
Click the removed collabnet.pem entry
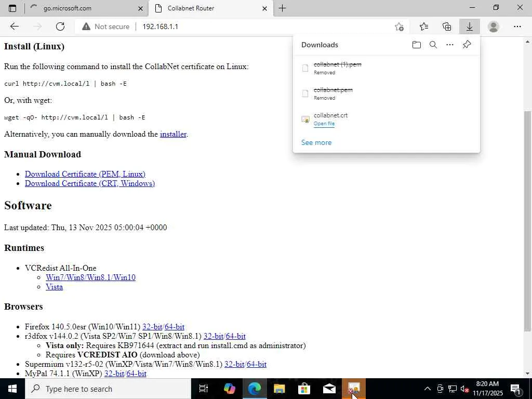click(387, 94)
